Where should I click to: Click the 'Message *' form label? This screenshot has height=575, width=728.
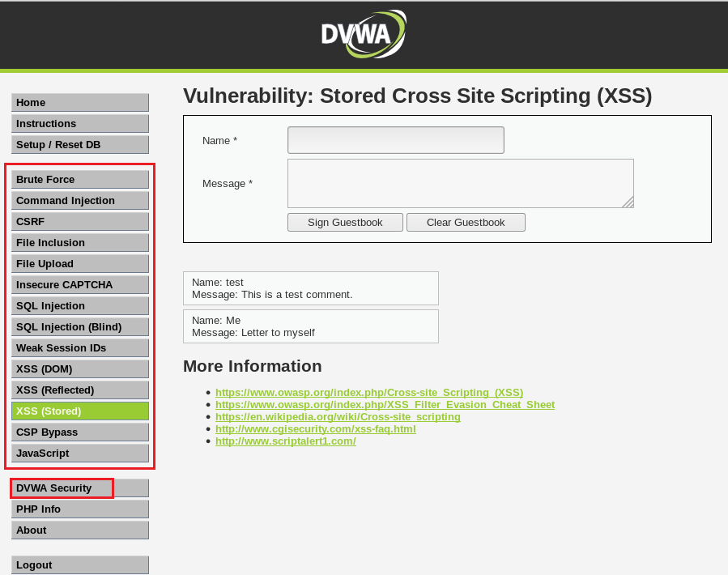click(x=228, y=184)
